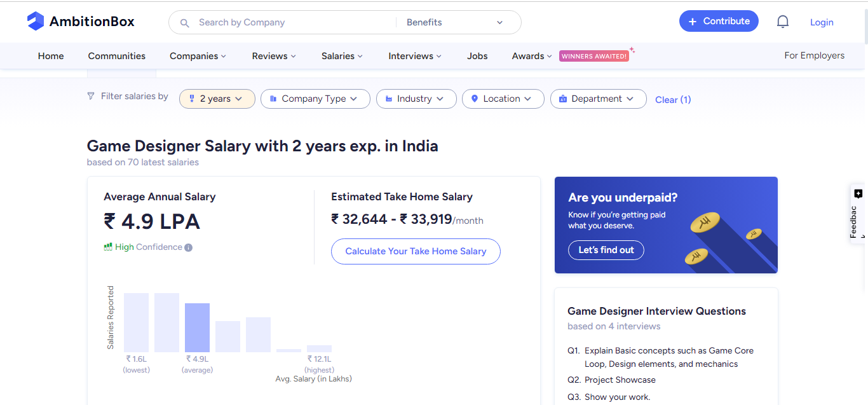Open the notifications bell

[783, 22]
